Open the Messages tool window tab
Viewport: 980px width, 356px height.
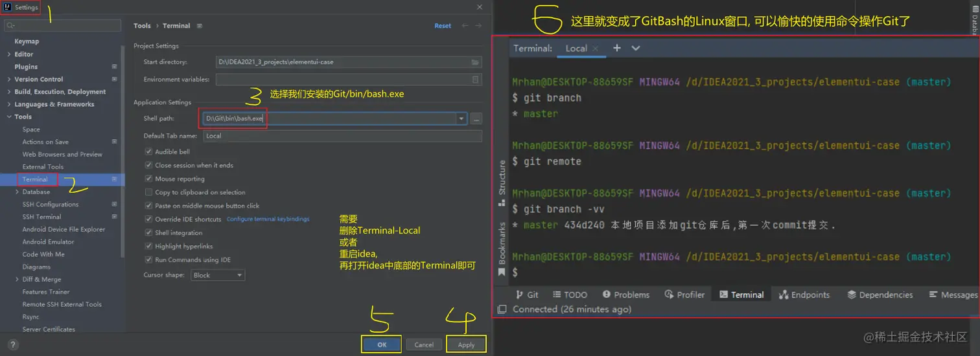(x=953, y=295)
